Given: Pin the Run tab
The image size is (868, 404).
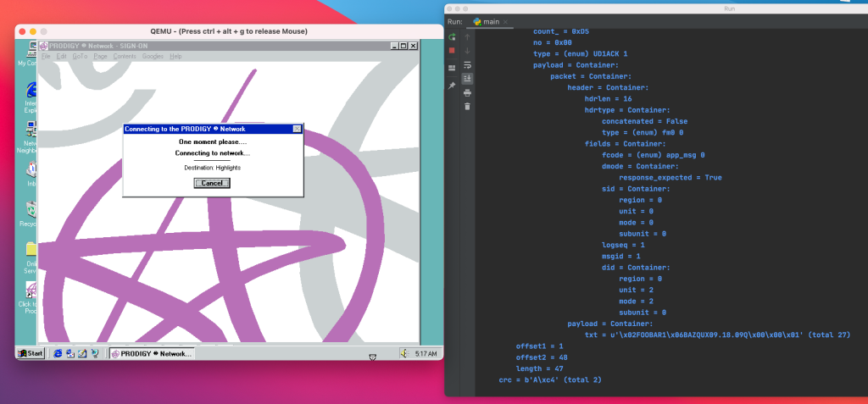Looking at the screenshot, I should pyautogui.click(x=452, y=86).
